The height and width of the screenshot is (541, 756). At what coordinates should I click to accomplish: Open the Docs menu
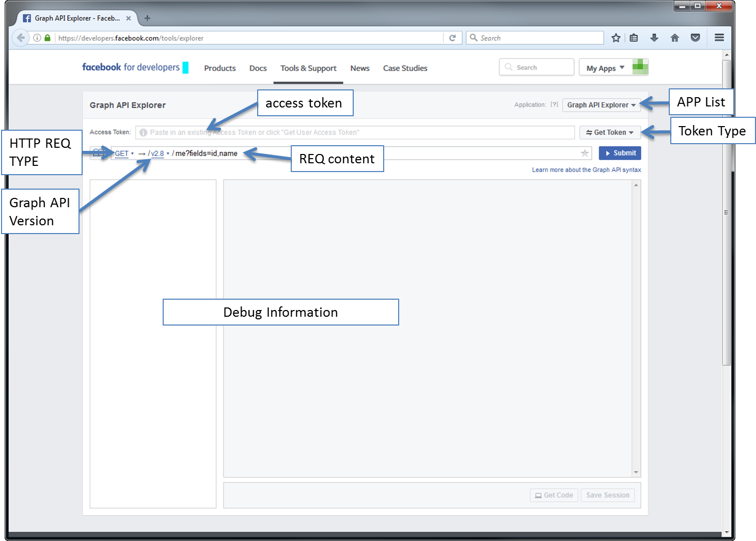258,68
